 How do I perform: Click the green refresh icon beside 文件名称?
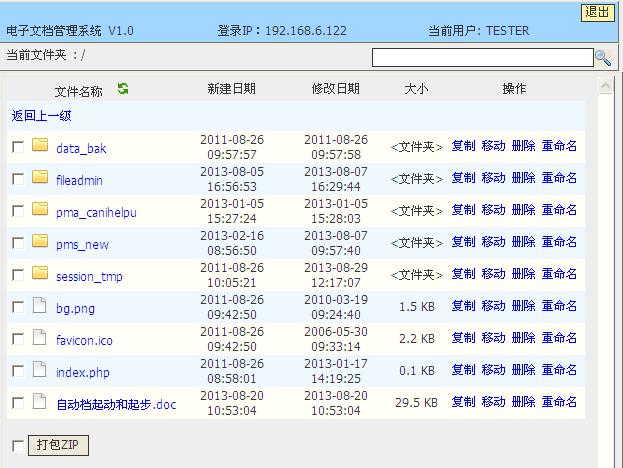pos(123,89)
